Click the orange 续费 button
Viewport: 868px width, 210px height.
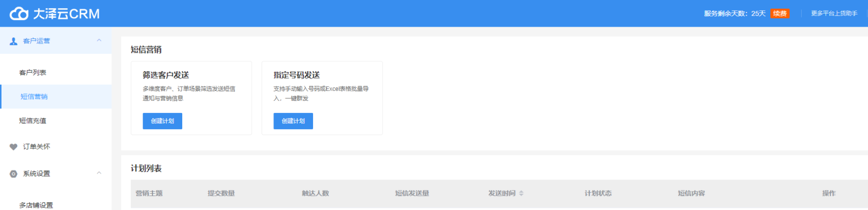[780, 14]
